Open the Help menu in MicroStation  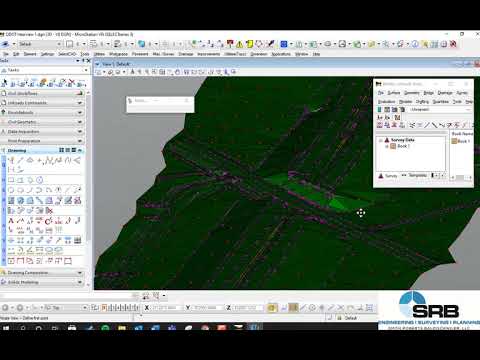pos(316,54)
